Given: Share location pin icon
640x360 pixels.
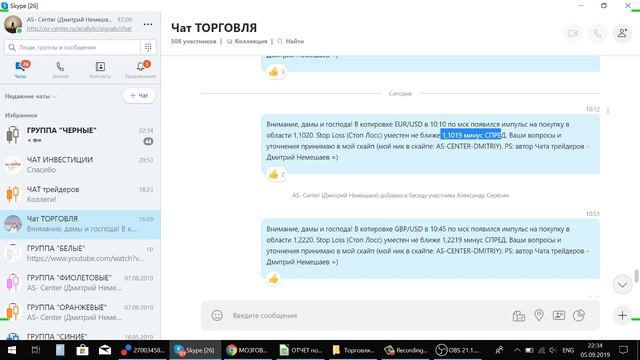Looking at the screenshot, I should click(x=539, y=315).
